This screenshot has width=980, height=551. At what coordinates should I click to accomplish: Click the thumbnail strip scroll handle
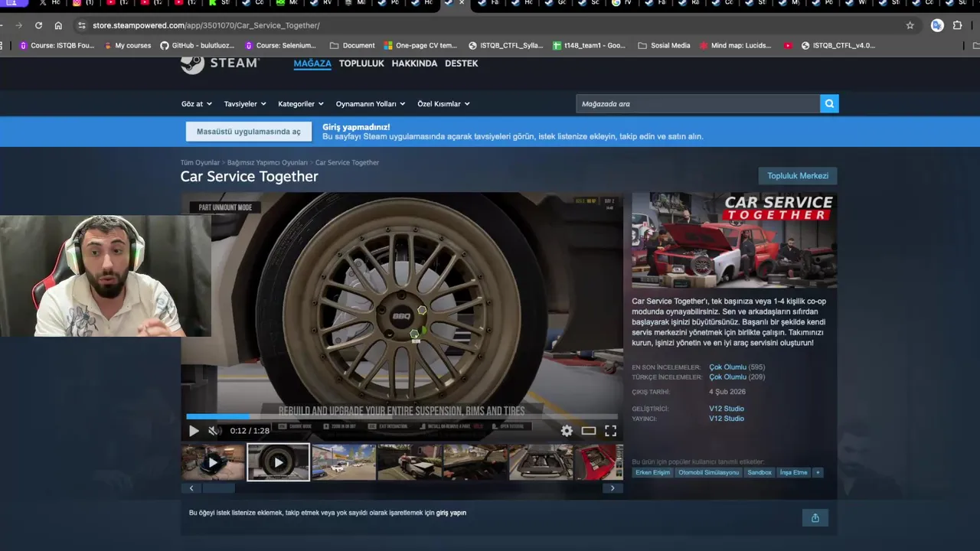[218, 488]
